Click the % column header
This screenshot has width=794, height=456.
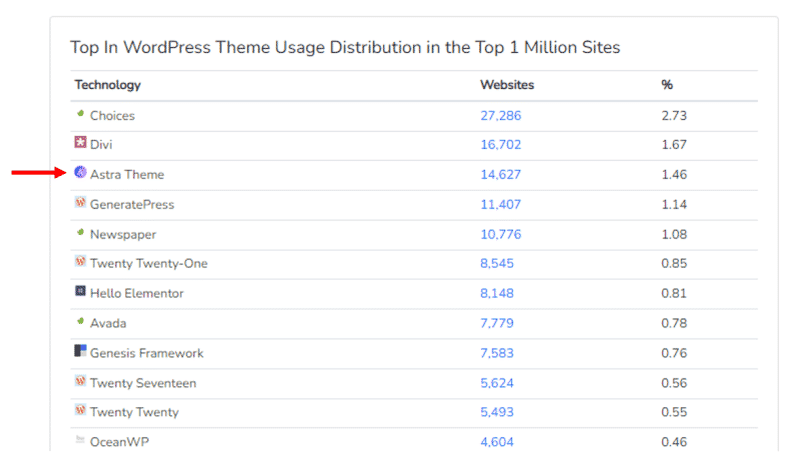pos(667,85)
